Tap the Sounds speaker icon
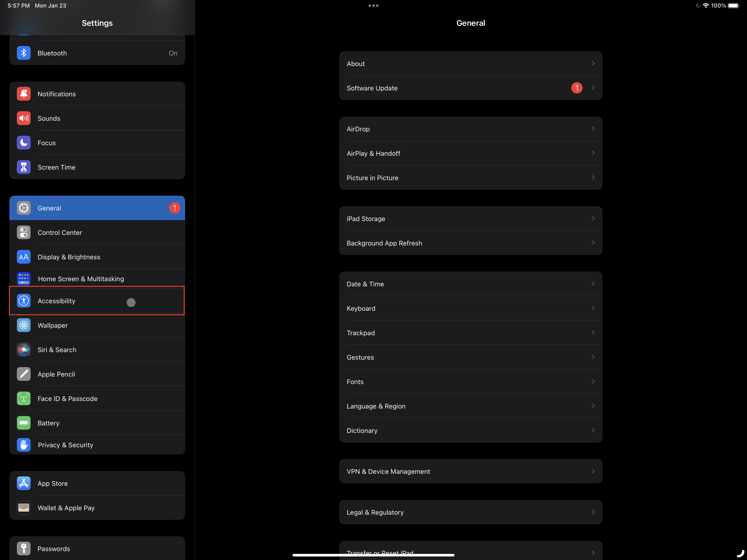Screen dimensions: 747x560 pos(24,118)
